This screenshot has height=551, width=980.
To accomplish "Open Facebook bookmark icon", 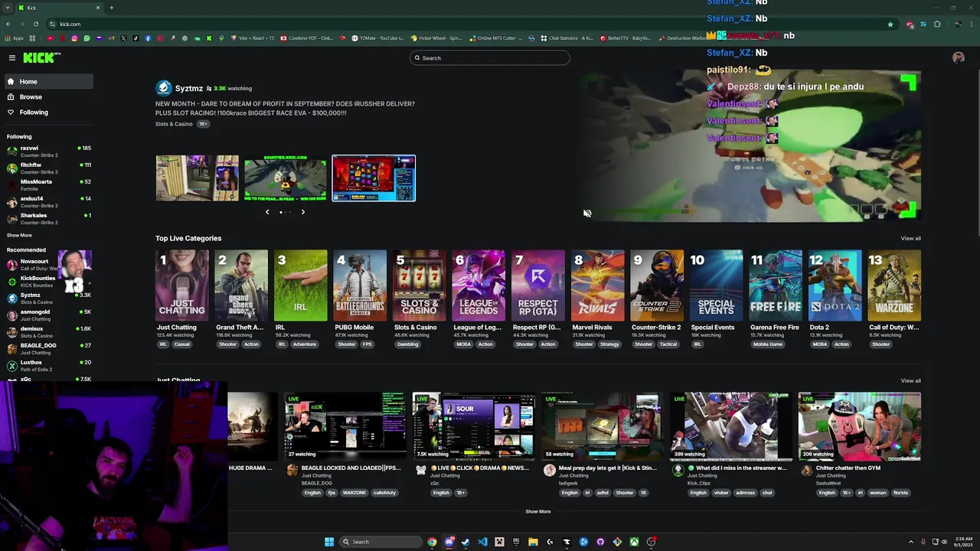I will tap(148, 38).
